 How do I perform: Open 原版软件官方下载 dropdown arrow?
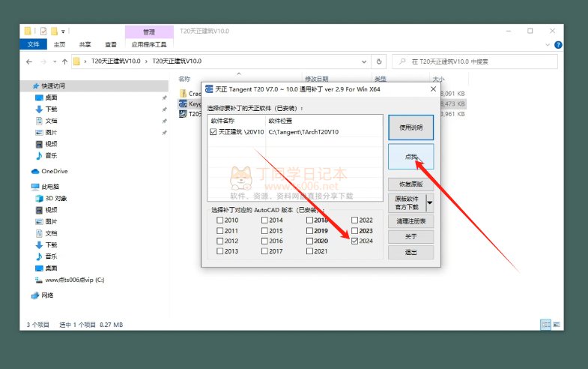tap(430, 202)
